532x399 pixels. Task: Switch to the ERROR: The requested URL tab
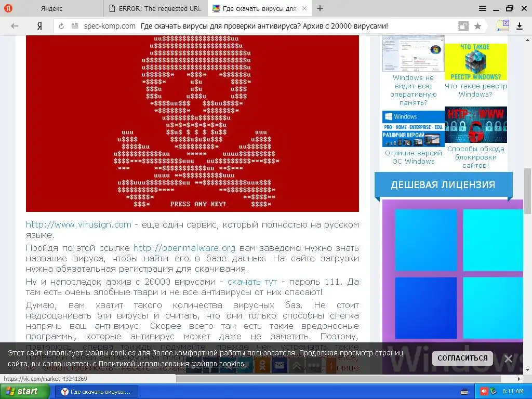point(155,8)
